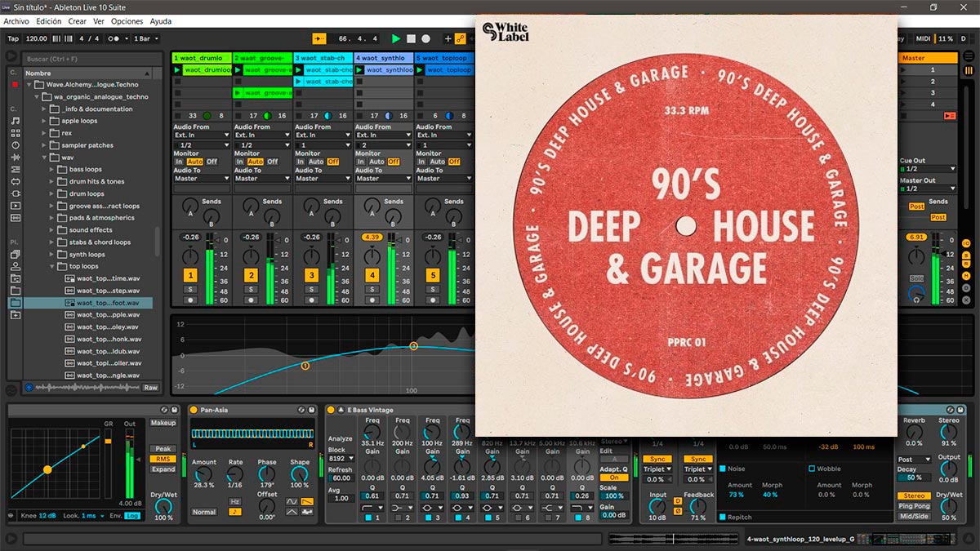Image resolution: width=980 pixels, height=551 pixels.
Task: Adjust the Delay Feedback knob
Action: [698, 506]
